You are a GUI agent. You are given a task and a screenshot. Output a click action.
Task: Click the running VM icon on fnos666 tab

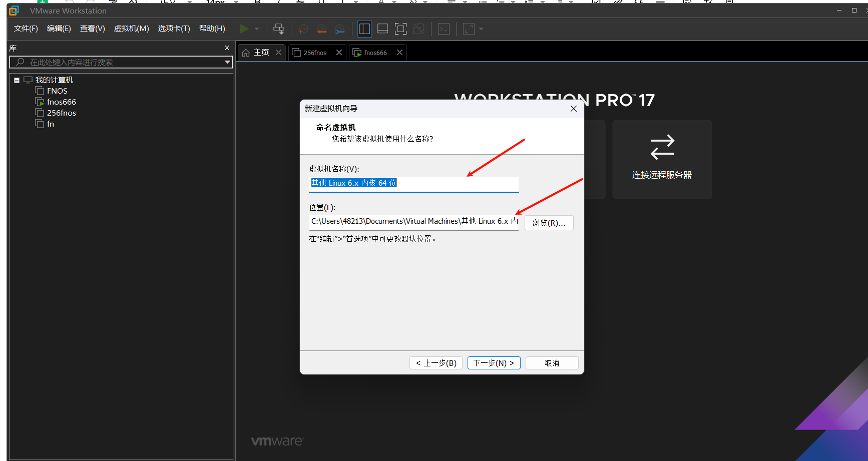357,53
